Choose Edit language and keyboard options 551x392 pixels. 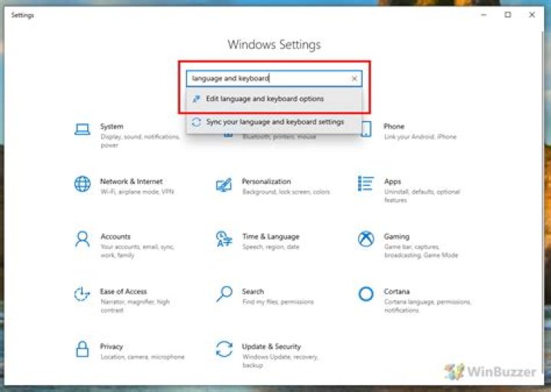274,99
